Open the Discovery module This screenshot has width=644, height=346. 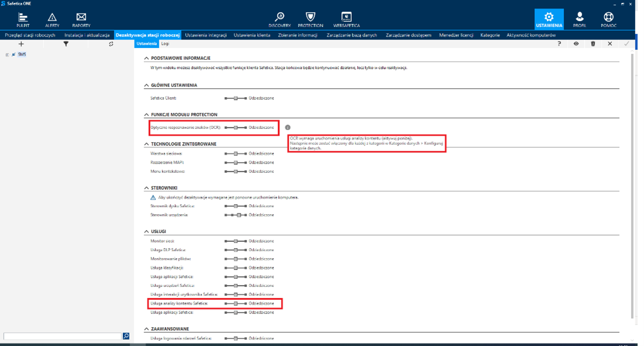tap(280, 20)
